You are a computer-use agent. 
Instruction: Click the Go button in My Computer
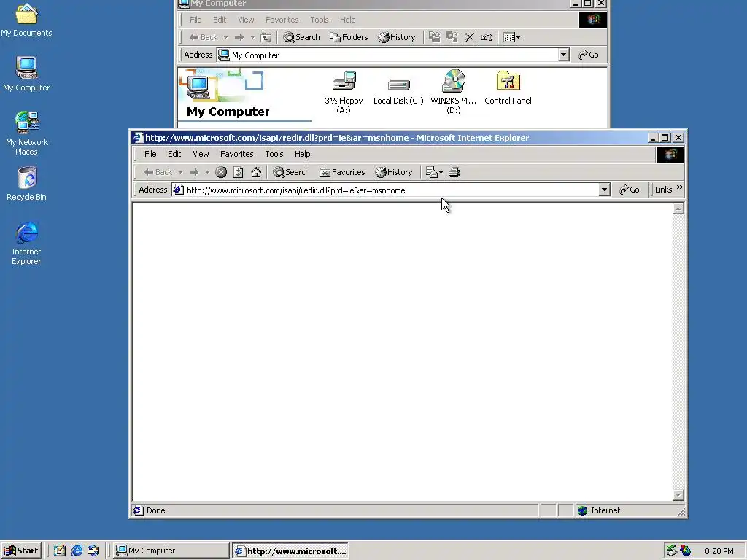point(589,55)
